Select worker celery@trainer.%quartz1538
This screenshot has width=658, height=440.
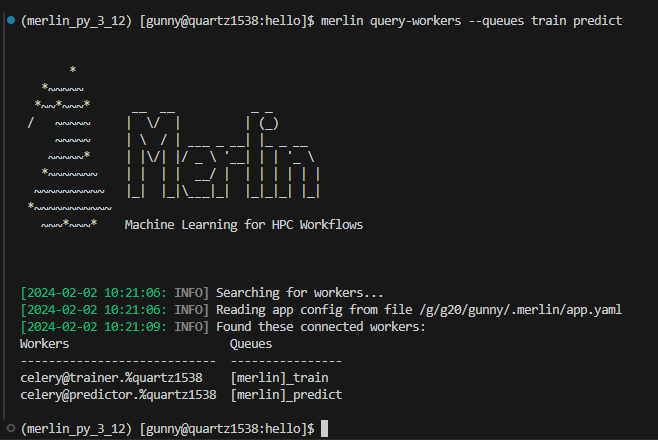tap(111, 378)
